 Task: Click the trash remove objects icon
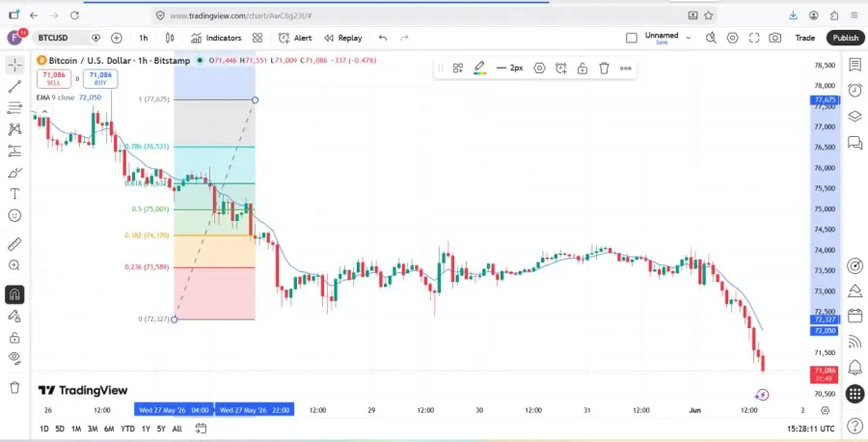(x=14, y=387)
